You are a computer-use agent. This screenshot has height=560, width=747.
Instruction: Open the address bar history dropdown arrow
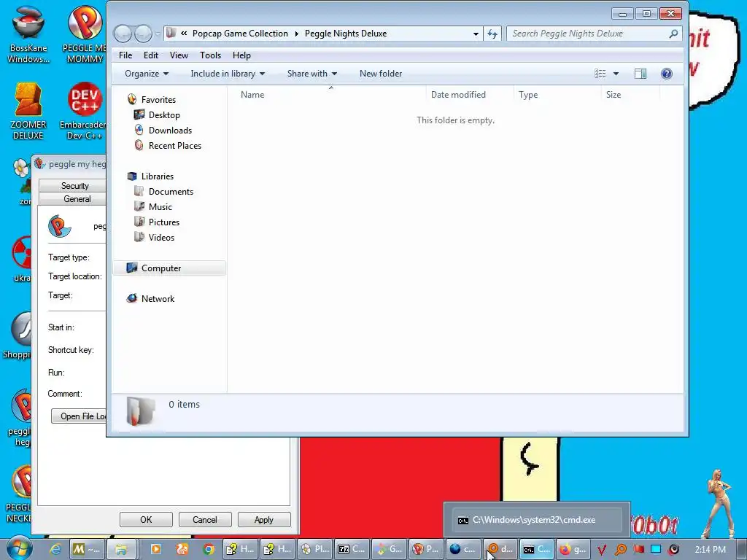476,34
